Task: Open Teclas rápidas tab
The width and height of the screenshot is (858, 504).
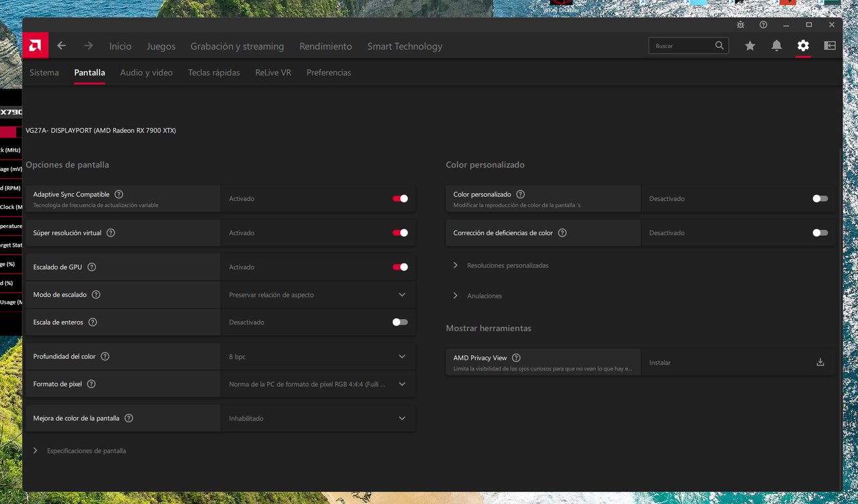Action: [214, 72]
